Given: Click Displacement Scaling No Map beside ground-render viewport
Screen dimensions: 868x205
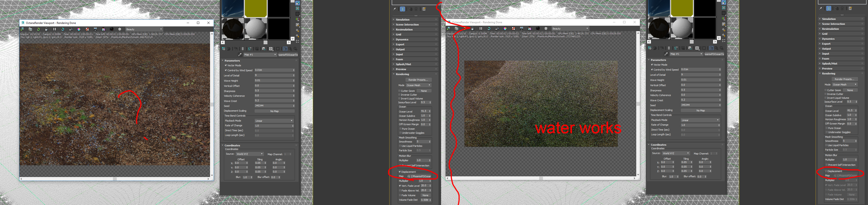Looking at the screenshot, I should pyautogui.click(x=274, y=111).
